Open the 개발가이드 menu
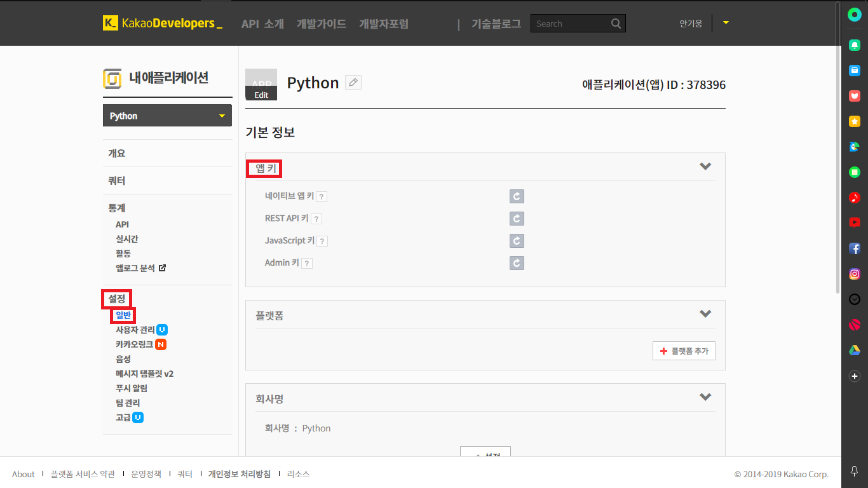Viewport: 868px width, 488px height. point(322,24)
